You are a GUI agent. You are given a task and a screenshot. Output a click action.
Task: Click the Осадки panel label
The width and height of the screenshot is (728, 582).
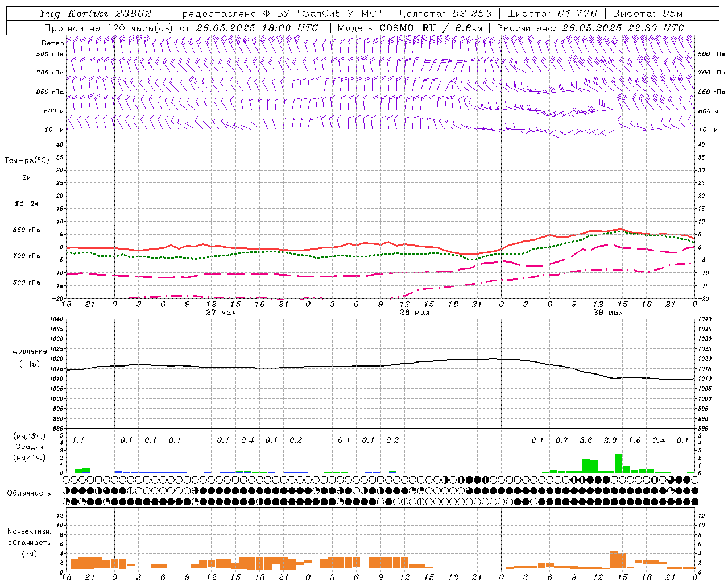(29, 447)
